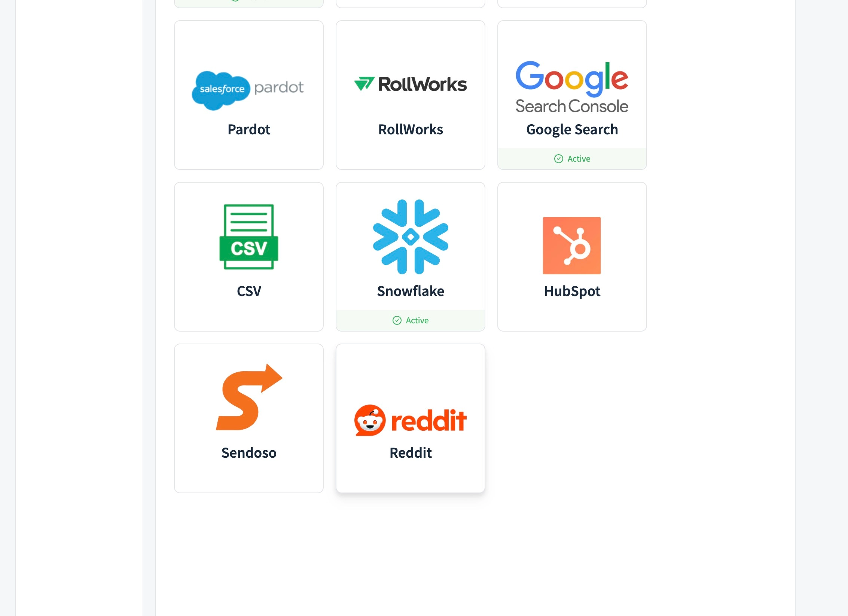848x616 pixels.
Task: Click the Active status bar on Snowflake card
Action: [411, 320]
